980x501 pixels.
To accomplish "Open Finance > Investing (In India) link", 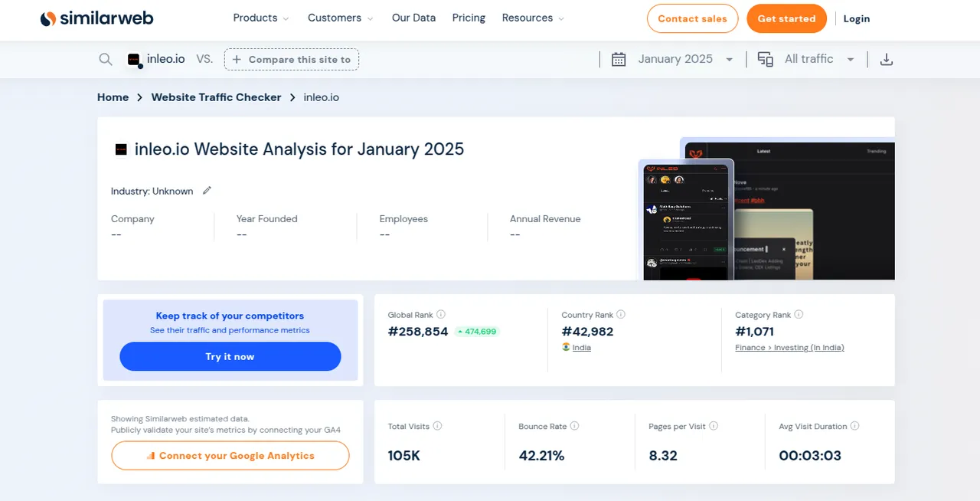I will point(789,347).
